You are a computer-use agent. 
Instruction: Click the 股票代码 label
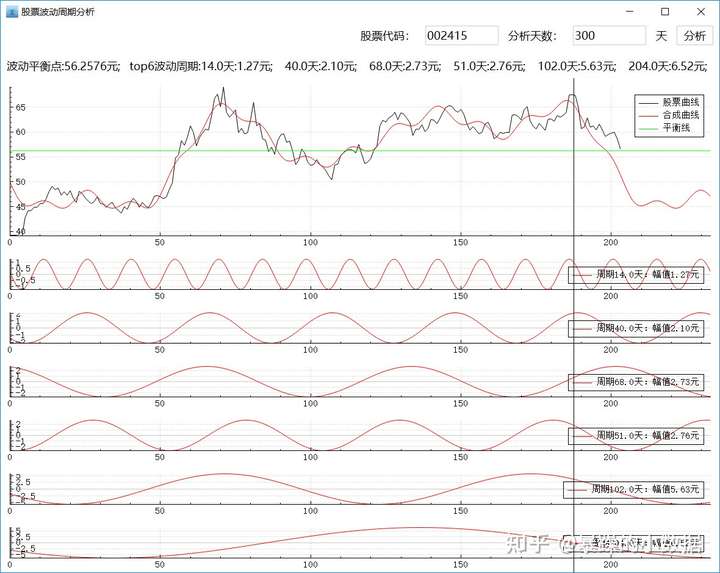[384, 36]
